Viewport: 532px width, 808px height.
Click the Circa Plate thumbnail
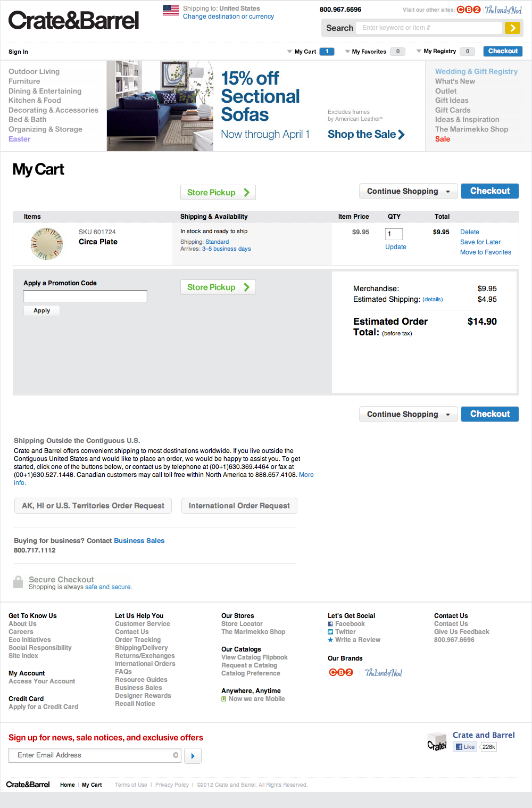(x=47, y=244)
